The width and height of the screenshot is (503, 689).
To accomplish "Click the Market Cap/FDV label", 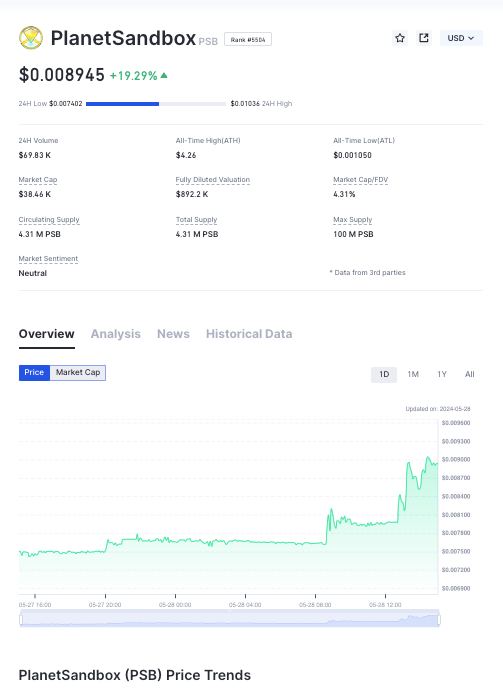I will 361,180.
